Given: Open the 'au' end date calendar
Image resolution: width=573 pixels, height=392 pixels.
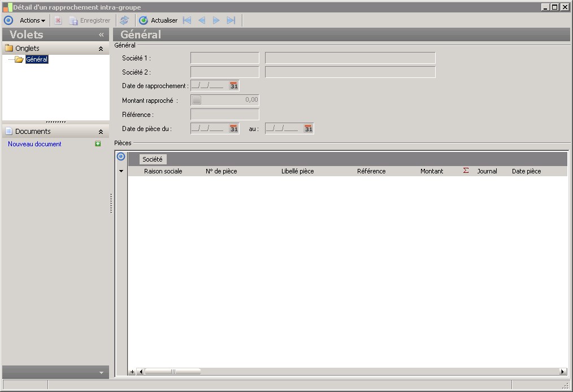Looking at the screenshot, I should tap(309, 129).
